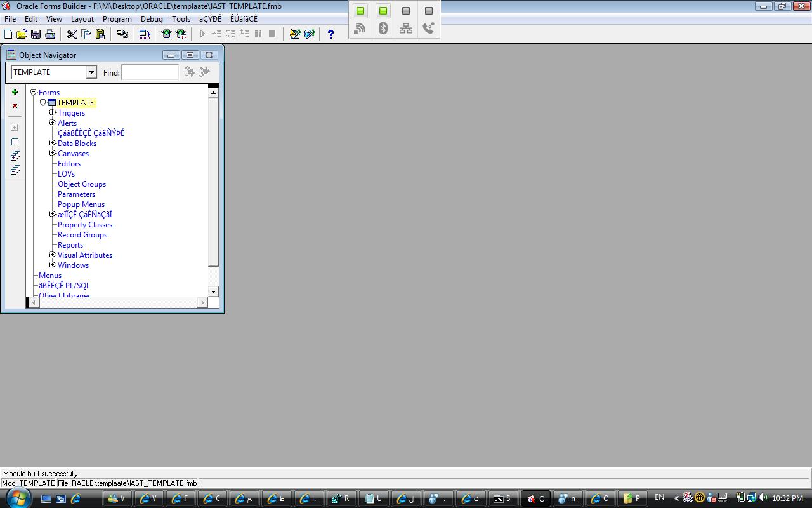Viewport: 812px width, 508px height.
Task: Toggle the grey wired network switch
Action: coord(406,11)
